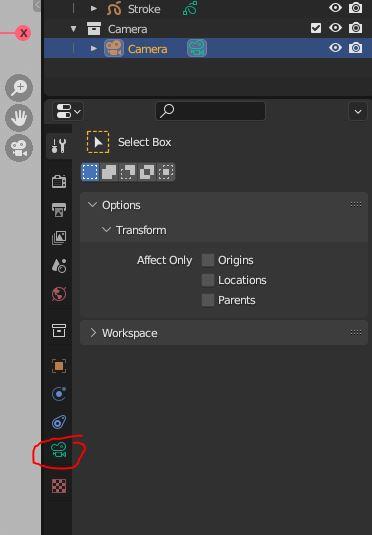372x535 pixels.
Task: Disable Camera collection in renders
Action: click(x=356, y=28)
